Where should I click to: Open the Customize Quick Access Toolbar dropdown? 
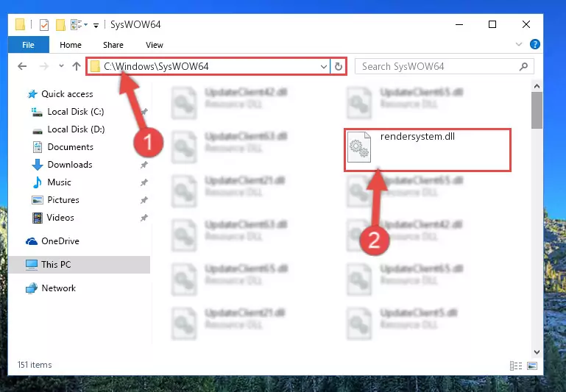click(x=96, y=25)
